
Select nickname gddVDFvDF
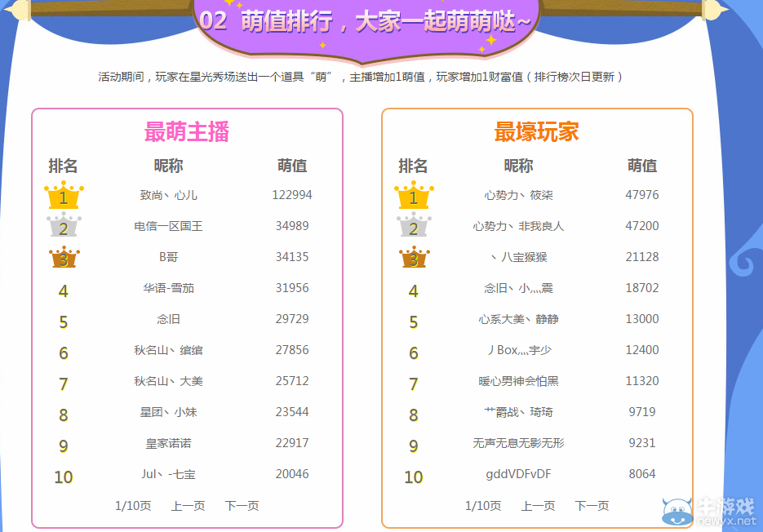coord(518,474)
